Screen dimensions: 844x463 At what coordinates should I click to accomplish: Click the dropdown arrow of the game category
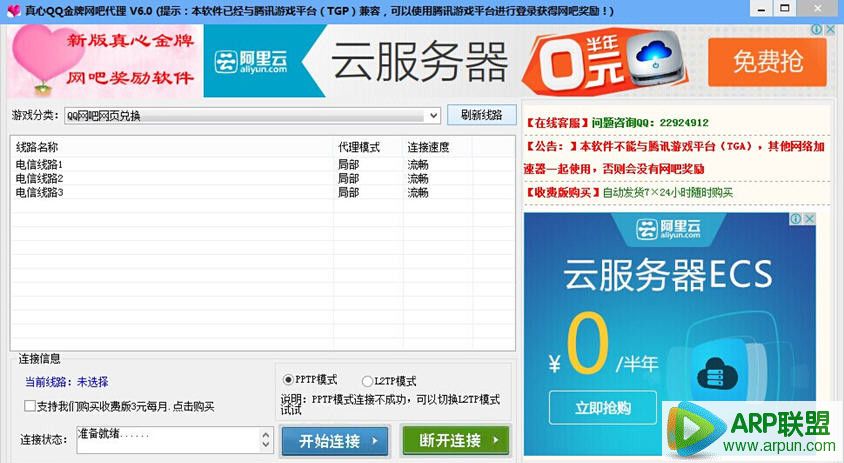pyautogui.click(x=433, y=116)
